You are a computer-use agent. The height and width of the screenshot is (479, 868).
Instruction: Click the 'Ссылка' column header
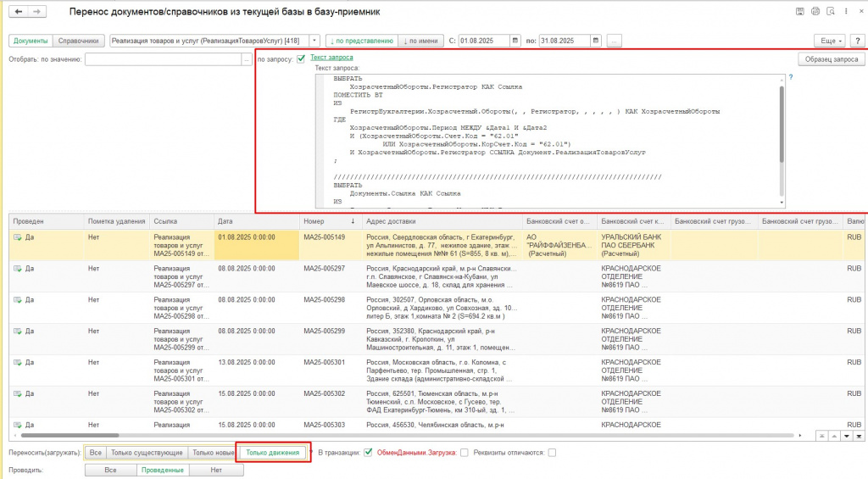coord(181,221)
